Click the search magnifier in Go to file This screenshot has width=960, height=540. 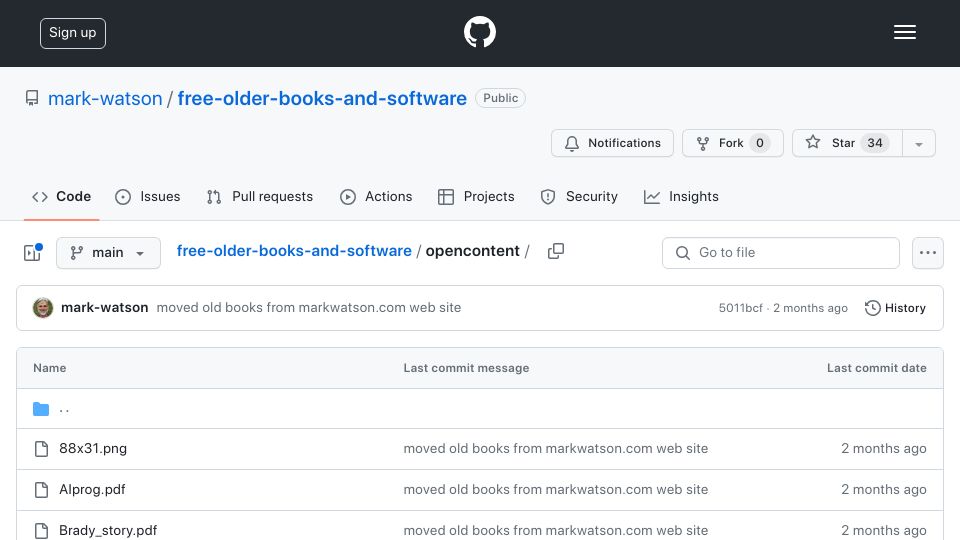coord(683,253)
